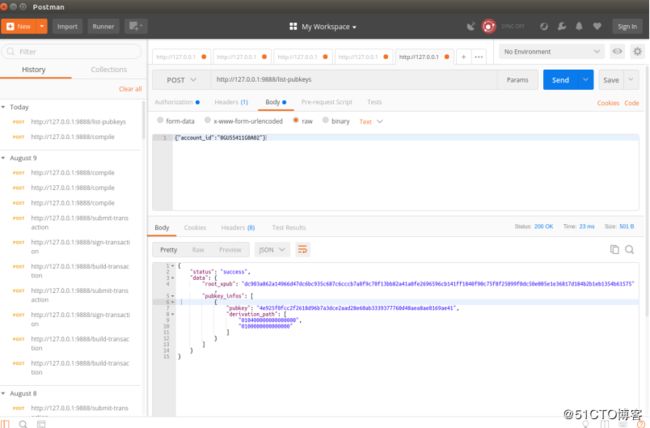Open the notifications bell icon
This screenshot has width=650, height=428.
[579, 27]
